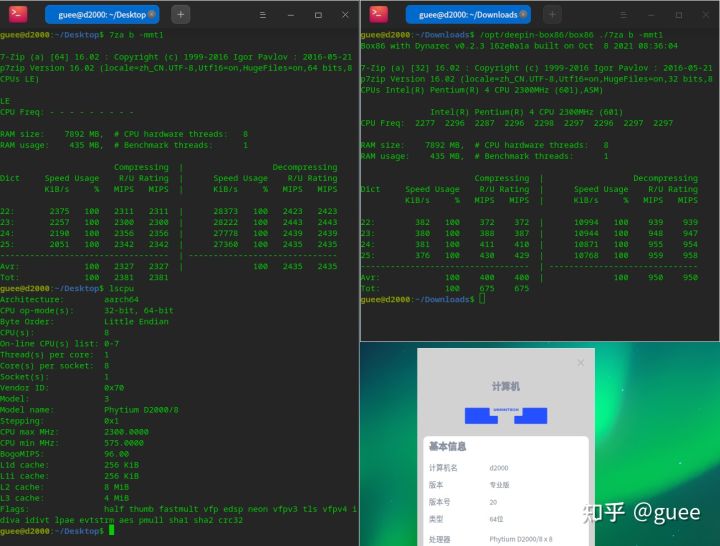
Task: Click decompressing speed 10994 in Downloads terminal
Action: pos(586,222)
